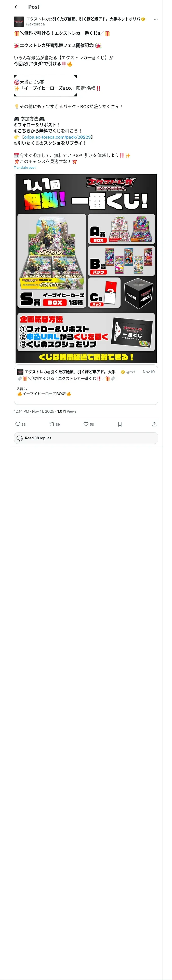Viewport: 172px width, 980px height.
Task: Open the Ichiban Kuji promotional image
Action: pyautogui.click(x=86, y=268)
